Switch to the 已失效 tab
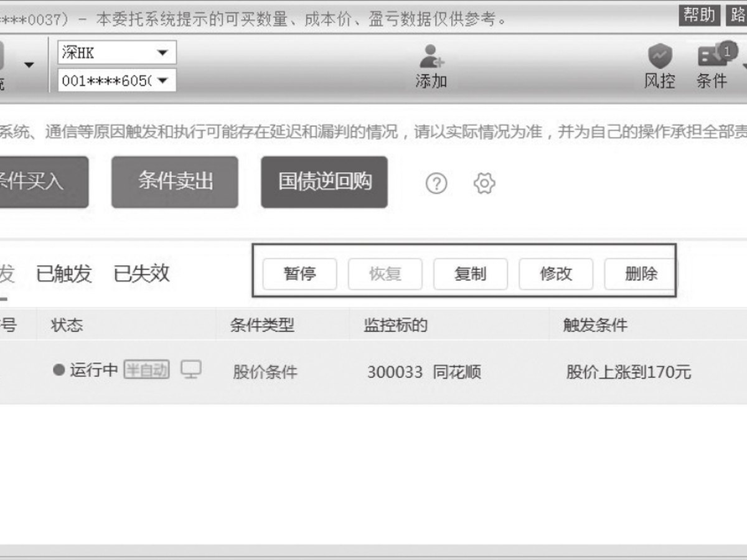Image resolution: width=747 pixels, height=560 pixels. (x=141, y=273)
